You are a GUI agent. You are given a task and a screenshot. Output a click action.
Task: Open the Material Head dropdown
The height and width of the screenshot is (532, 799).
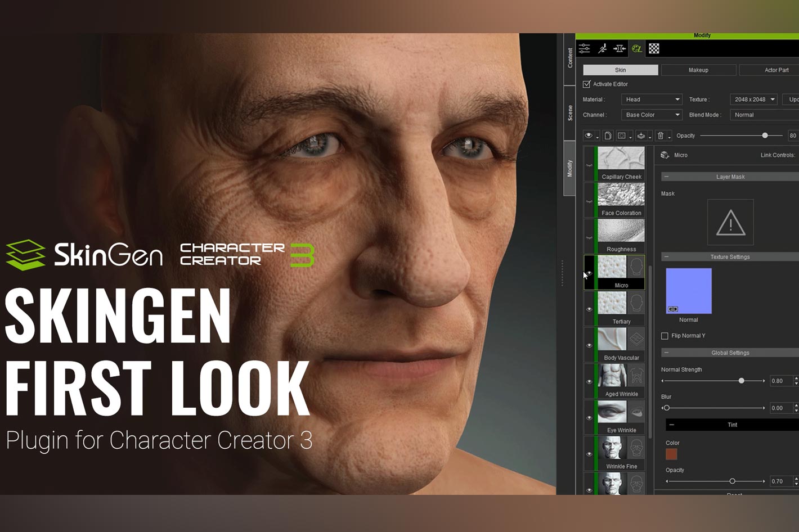[x=652, y=100]
